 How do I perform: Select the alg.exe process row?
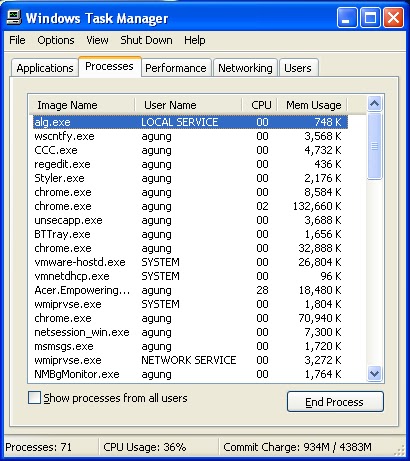coord(190,122)
